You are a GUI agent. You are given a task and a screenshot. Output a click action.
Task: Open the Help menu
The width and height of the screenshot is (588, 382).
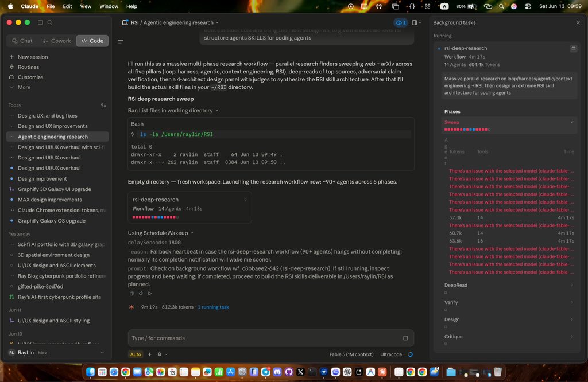131,6
